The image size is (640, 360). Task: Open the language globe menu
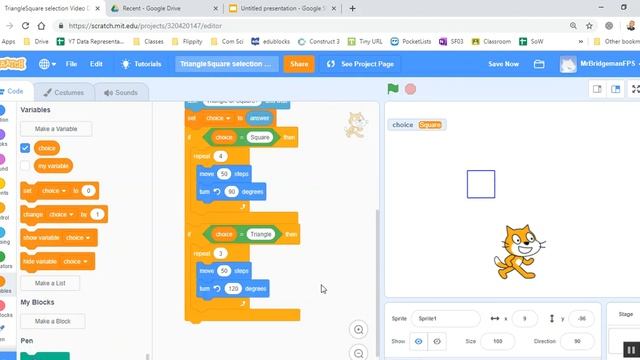tap(47, 64)
